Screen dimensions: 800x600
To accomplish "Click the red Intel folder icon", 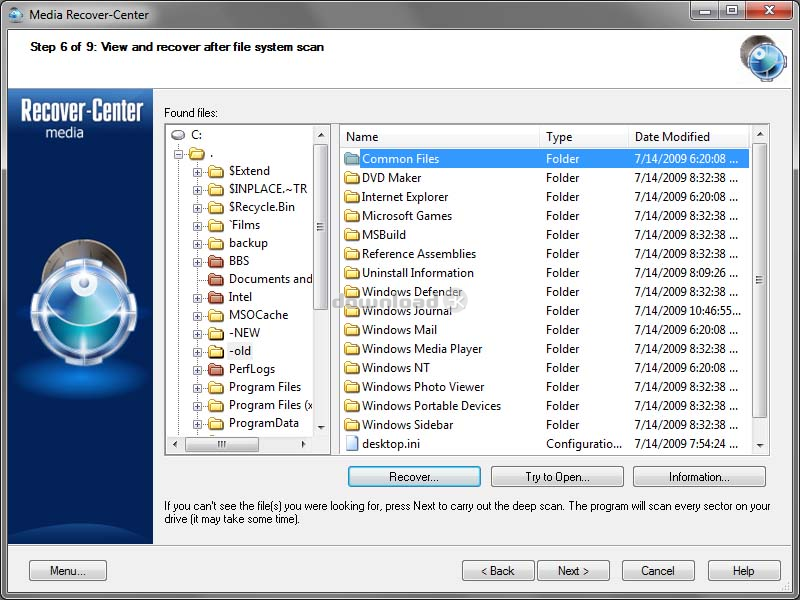I will coord(216,297).
